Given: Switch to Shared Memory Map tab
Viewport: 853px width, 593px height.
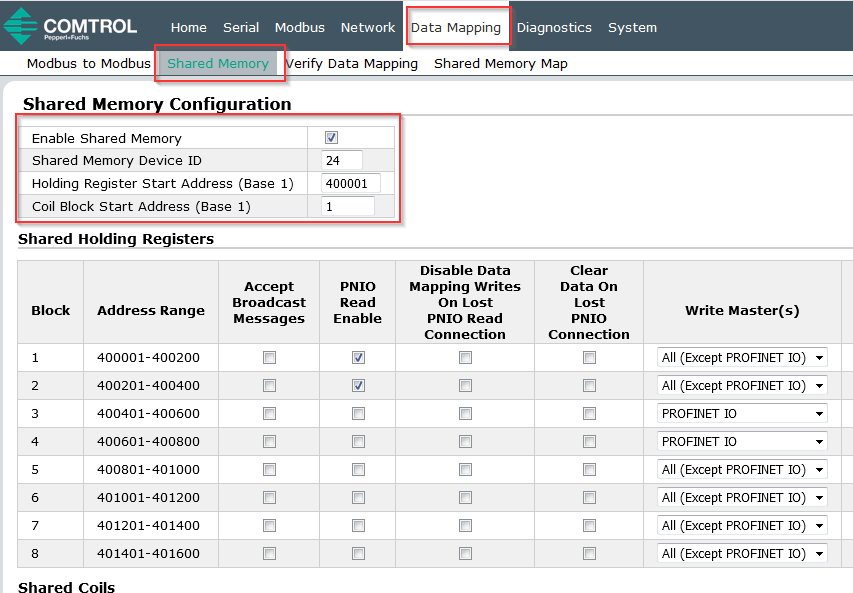Looking at the screenshot, I should [x=500, y=63].
